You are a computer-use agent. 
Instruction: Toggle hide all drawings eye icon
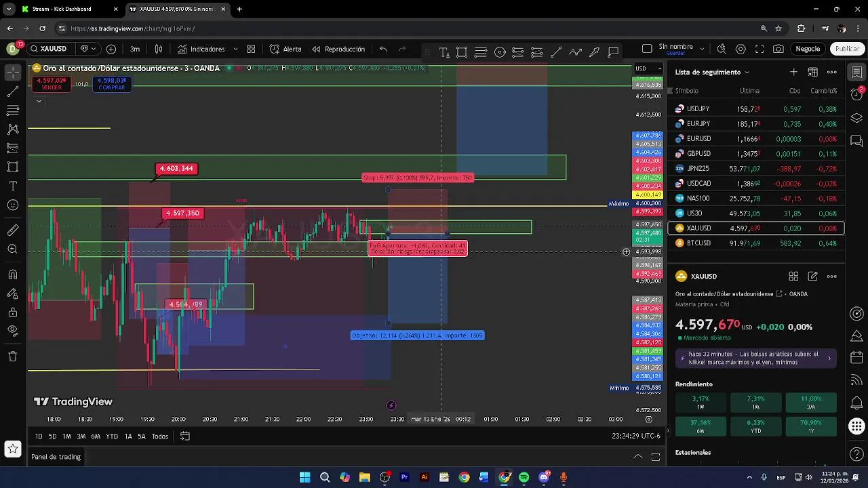[13, 331]
